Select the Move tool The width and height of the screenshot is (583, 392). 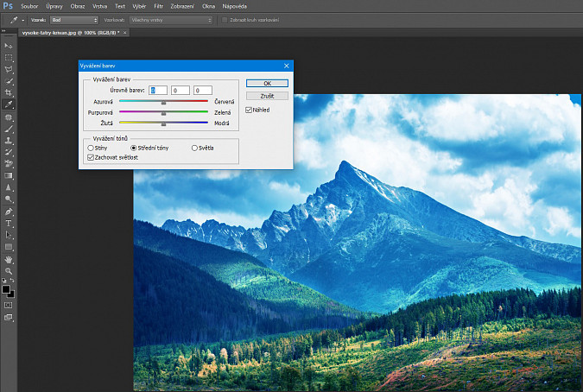(8, 46)
